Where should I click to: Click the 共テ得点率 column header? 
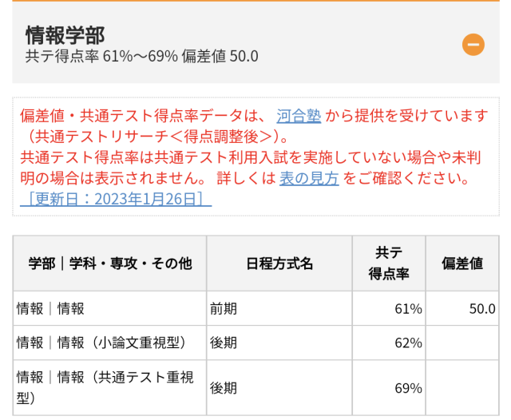[x=393, y=263]
